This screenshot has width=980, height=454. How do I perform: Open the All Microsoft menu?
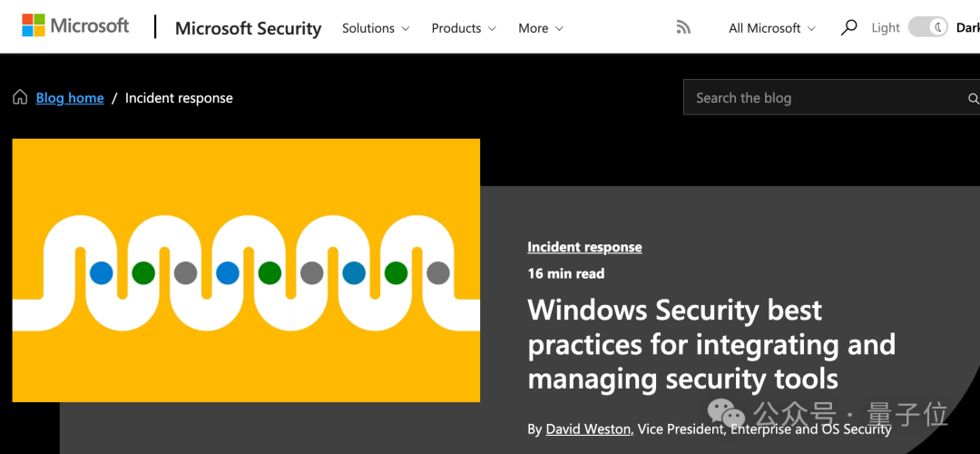(772, 28)
